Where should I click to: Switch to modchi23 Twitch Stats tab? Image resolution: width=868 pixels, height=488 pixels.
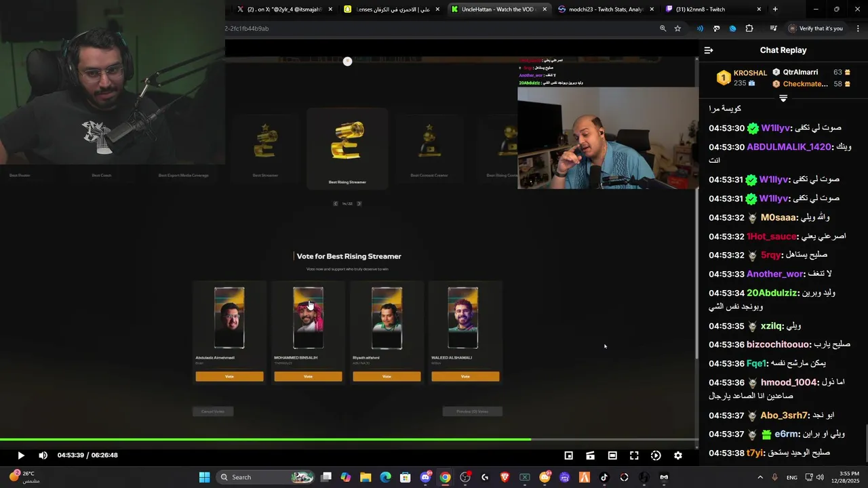coord(606,9)
